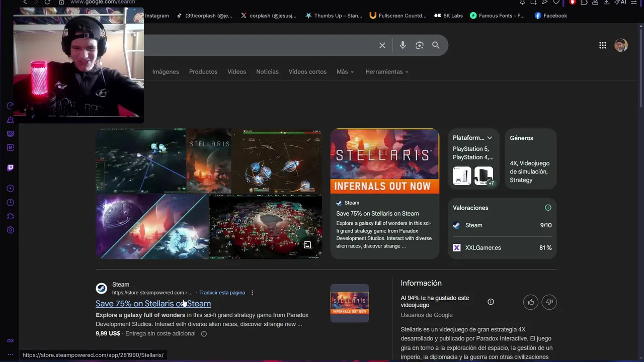This screenshot has height=362, width=644.
Task: Take a snapshot with the toolbar crop icon
Action: [x=533, y=2]
